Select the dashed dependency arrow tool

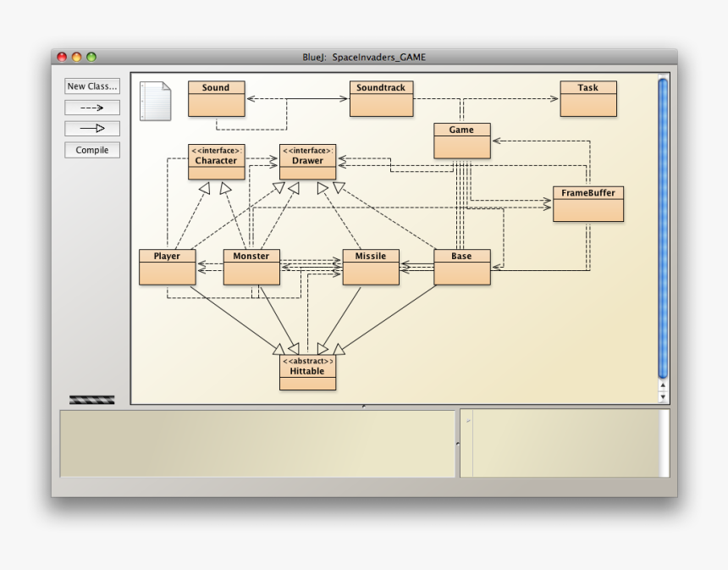click(x=91, y=108)
